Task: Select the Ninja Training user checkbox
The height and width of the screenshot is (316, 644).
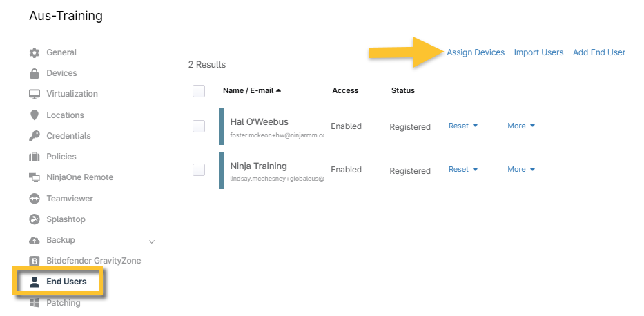Action: tap(199, 170)
